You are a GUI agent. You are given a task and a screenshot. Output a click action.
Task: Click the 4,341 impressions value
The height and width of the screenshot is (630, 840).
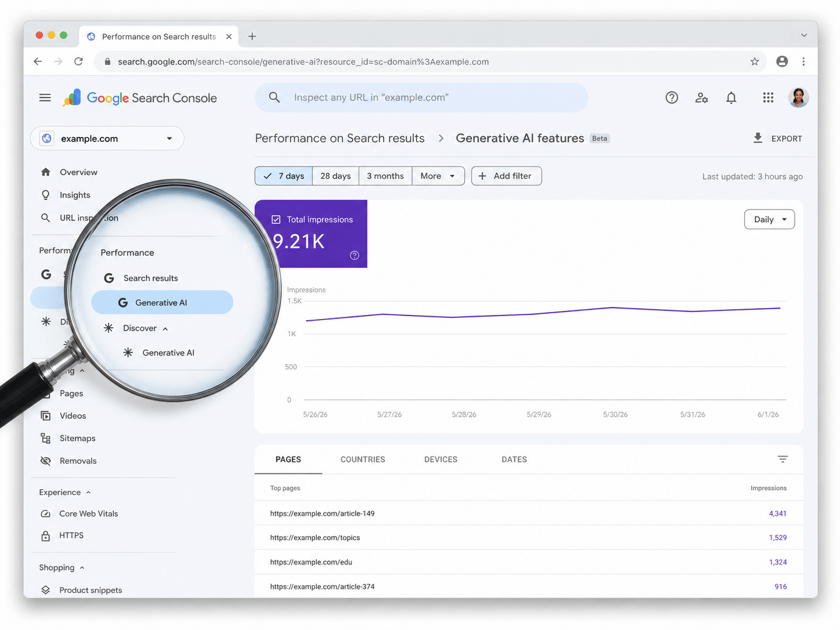point(777,513)
